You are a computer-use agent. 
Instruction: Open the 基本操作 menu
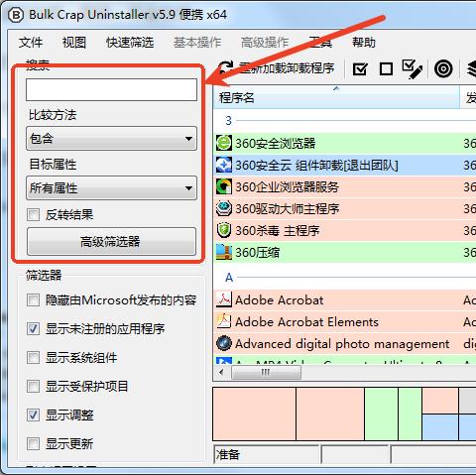[197, 43]
